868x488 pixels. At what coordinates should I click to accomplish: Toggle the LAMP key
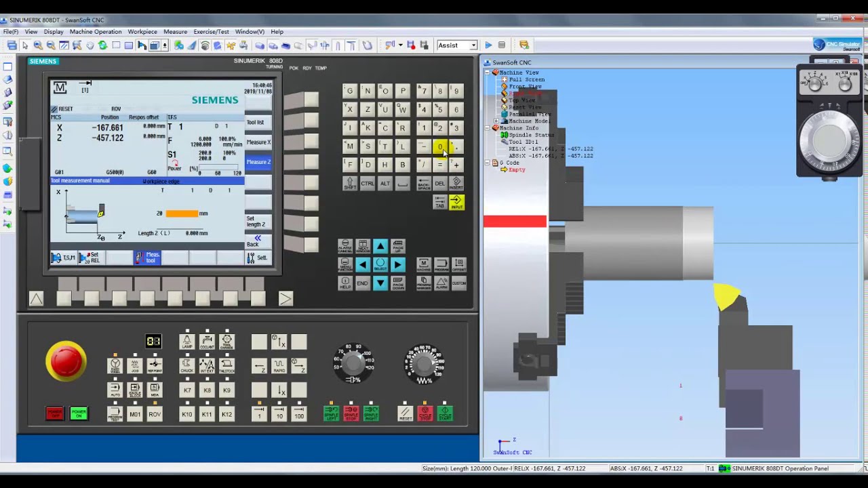pyautogui.click(x=187, y=342)
